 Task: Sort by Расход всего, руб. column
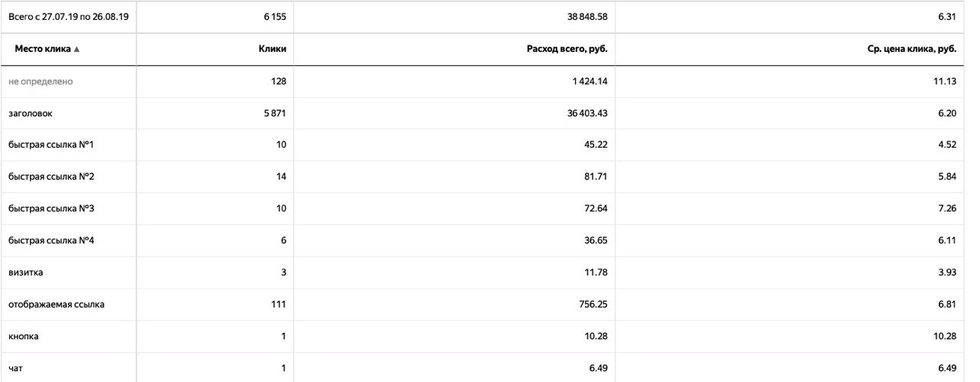(x=566, y=49)
